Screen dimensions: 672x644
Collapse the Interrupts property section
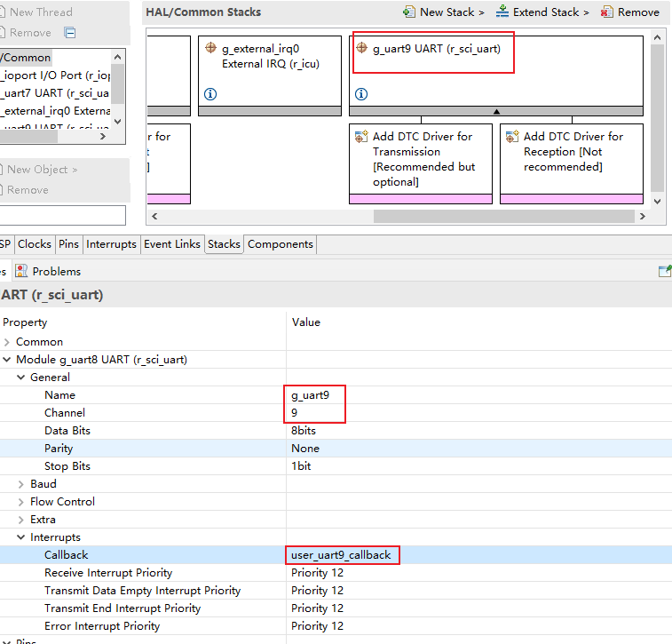[x=22, y=537]
